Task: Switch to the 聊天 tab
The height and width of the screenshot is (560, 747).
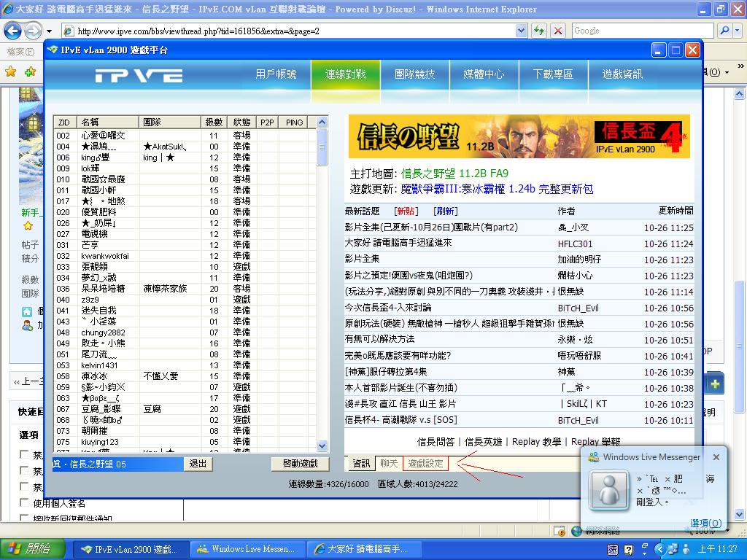Action: [388, 463]
